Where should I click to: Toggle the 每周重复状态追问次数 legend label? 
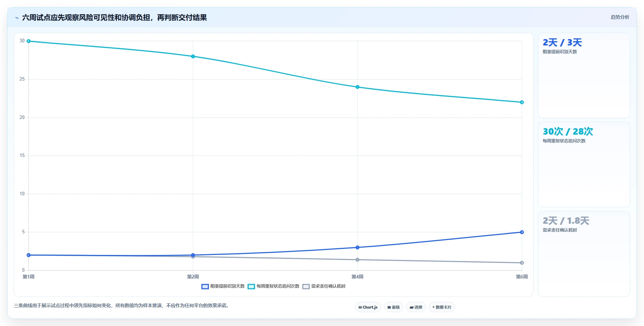[x=278, y=286]
